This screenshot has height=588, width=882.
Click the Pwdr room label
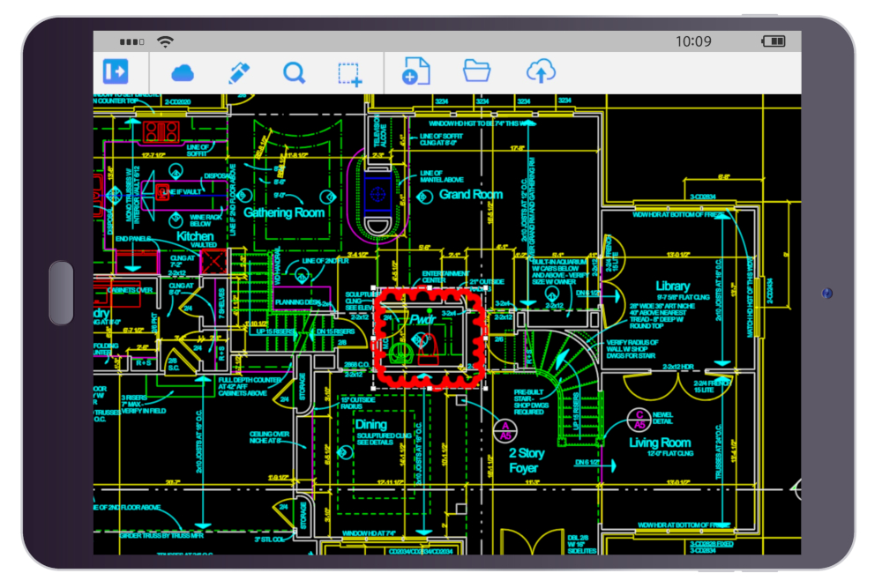(422, 320)
